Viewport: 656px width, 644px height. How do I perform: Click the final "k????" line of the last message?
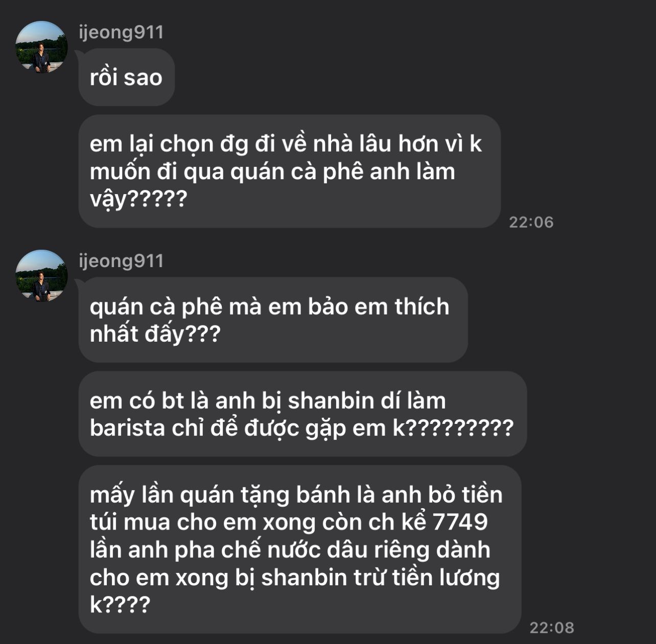[x=120, y=605]
